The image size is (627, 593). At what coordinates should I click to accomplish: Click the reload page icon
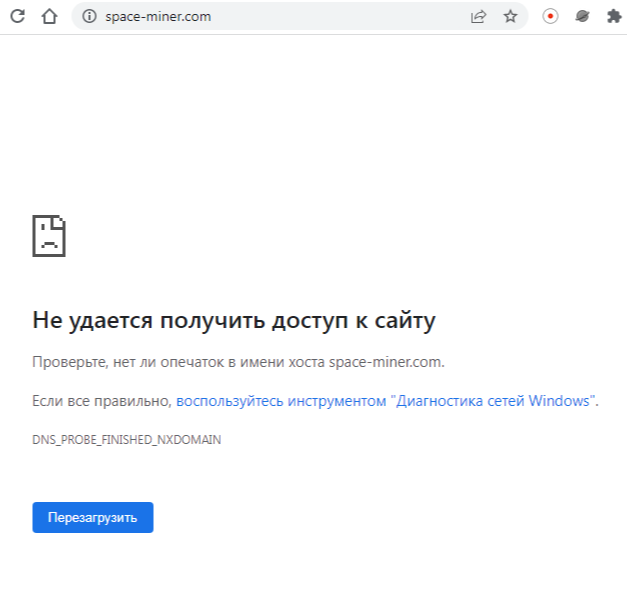point(18,16)
